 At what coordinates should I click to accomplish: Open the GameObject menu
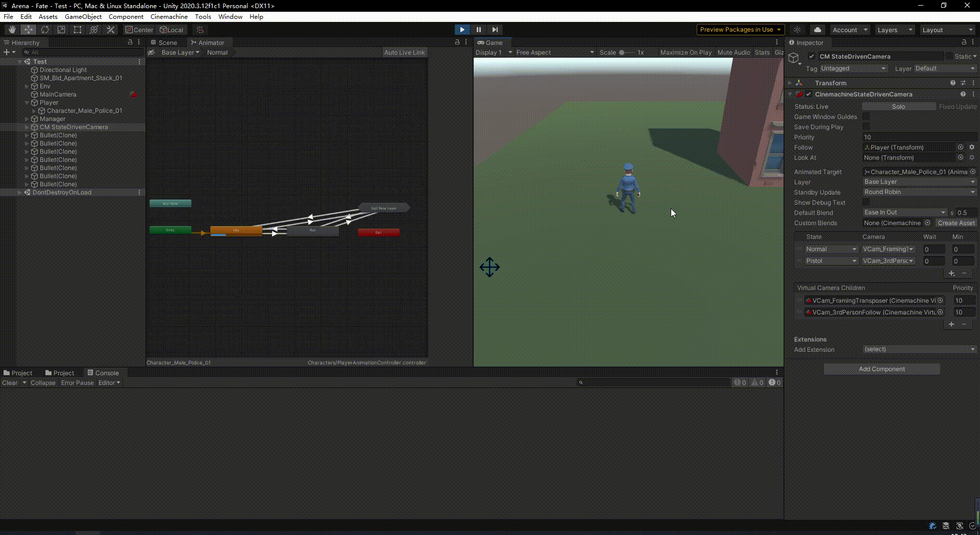[83, 16]
